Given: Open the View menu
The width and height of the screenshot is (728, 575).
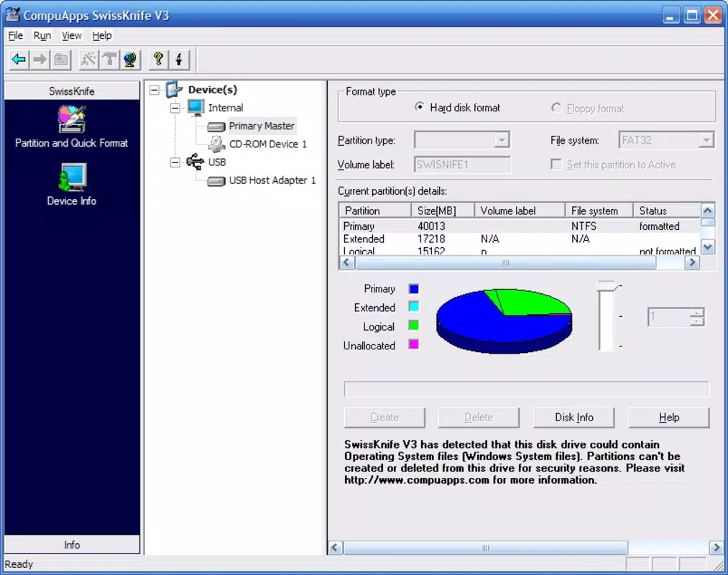Looking at the screenshot, I should tap(72, 35).
